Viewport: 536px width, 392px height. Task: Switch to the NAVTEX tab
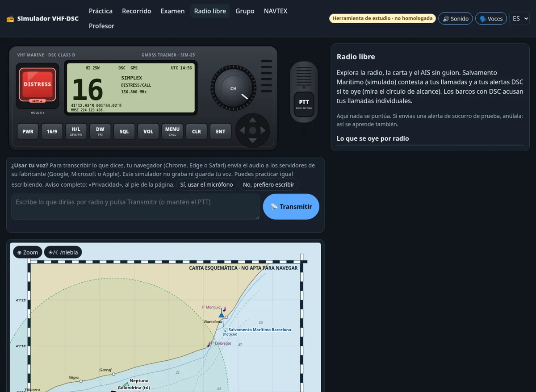click(x=276, y=11)
